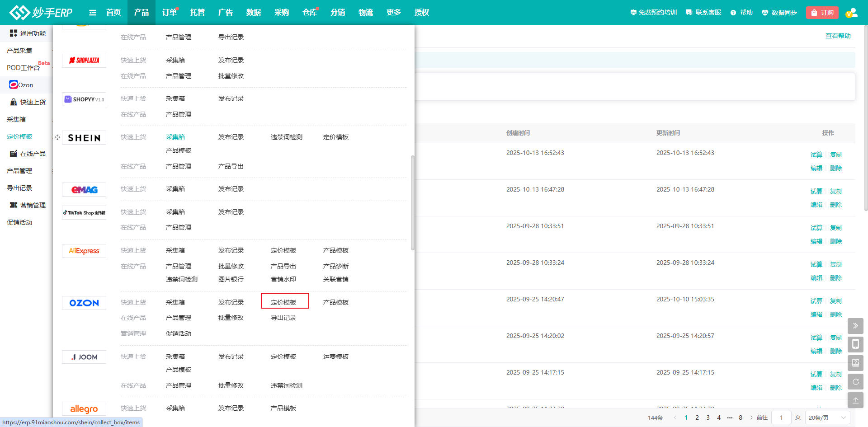Click the 数据同步 sync button
Screen dimensions: 868x427
779,13
